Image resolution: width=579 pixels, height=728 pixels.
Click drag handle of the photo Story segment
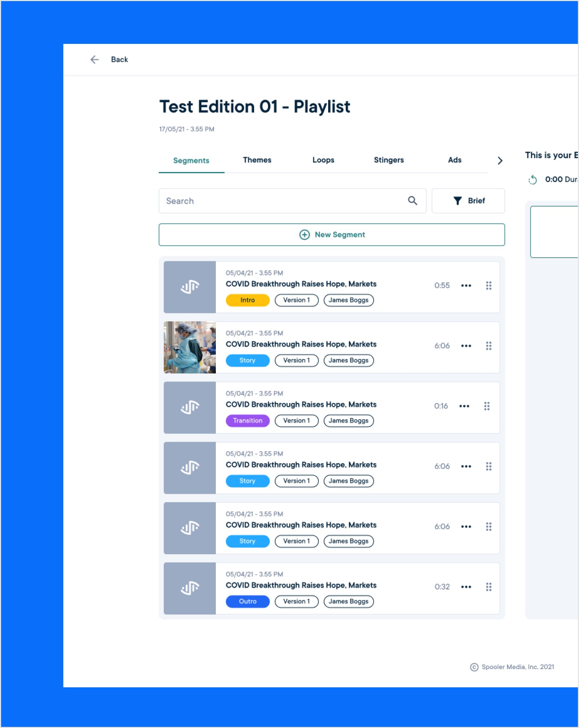pos(489,346)
